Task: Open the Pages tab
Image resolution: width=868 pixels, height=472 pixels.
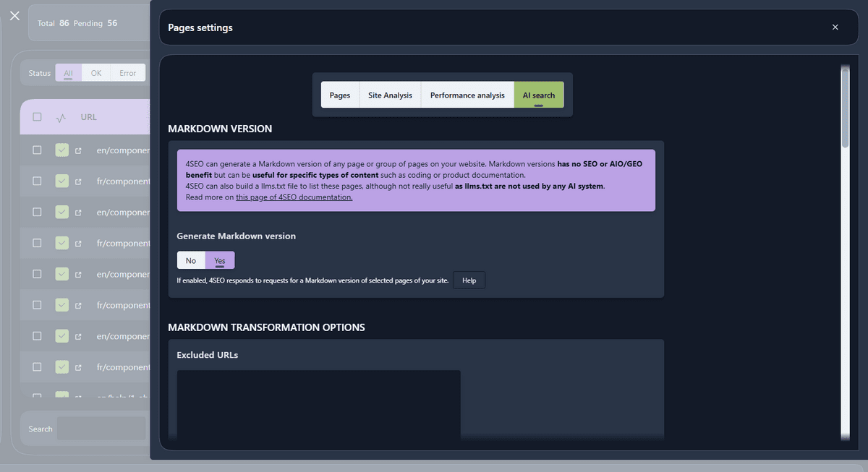Action: click(340, 95)
